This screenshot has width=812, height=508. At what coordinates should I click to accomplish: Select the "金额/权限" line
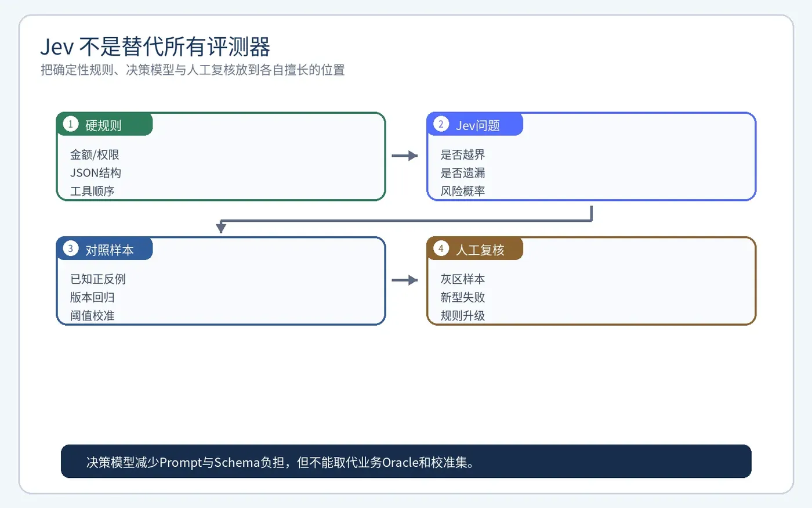pos(95,154)
